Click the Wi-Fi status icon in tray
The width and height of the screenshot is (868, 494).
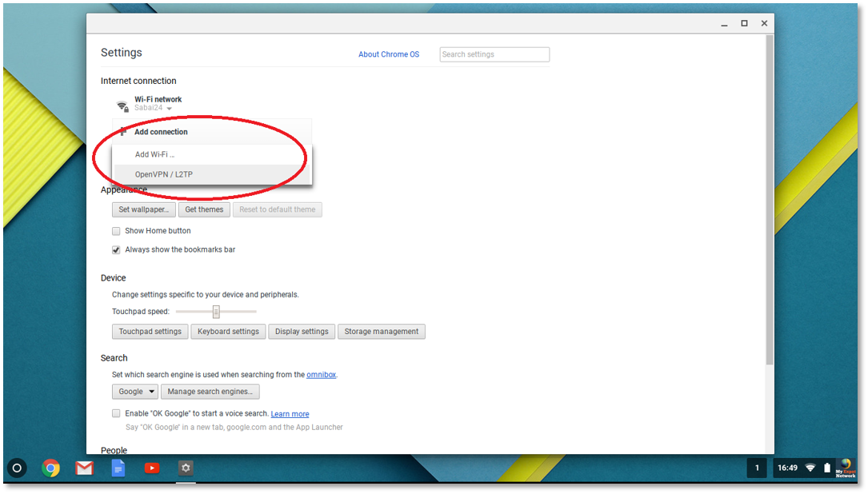point(810,468)
